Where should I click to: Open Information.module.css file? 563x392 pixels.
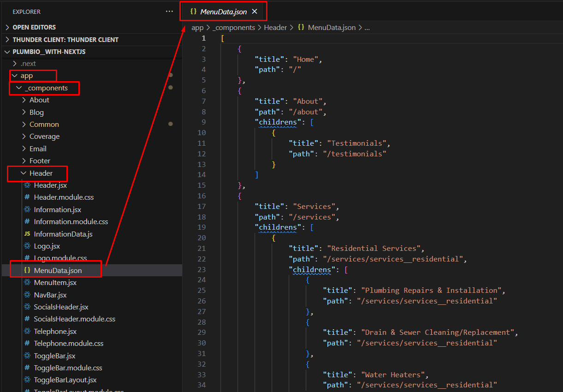(x=71, y=221)
